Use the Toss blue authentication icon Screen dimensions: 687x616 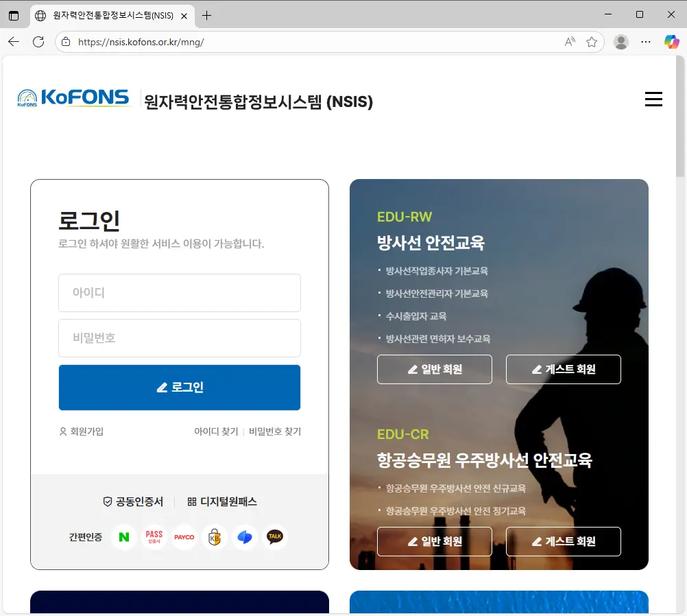[245, 537]
